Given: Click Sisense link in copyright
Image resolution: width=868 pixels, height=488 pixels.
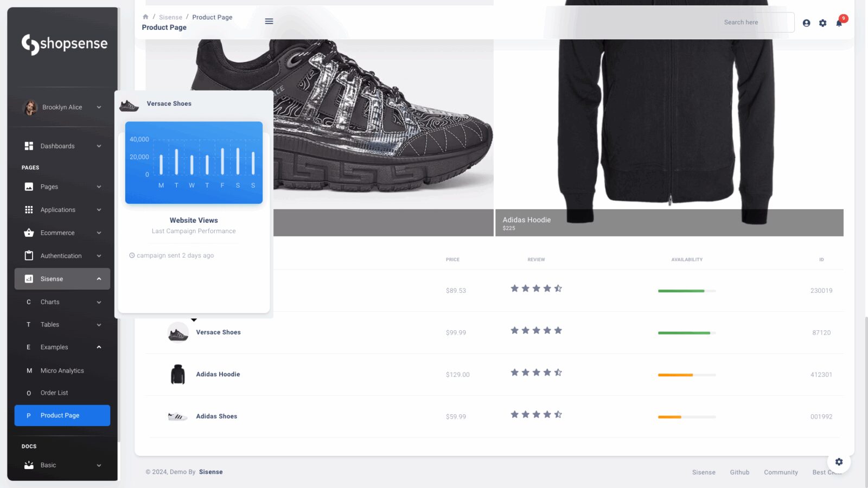Looking at the screenshot, I should tap(210, 472).
